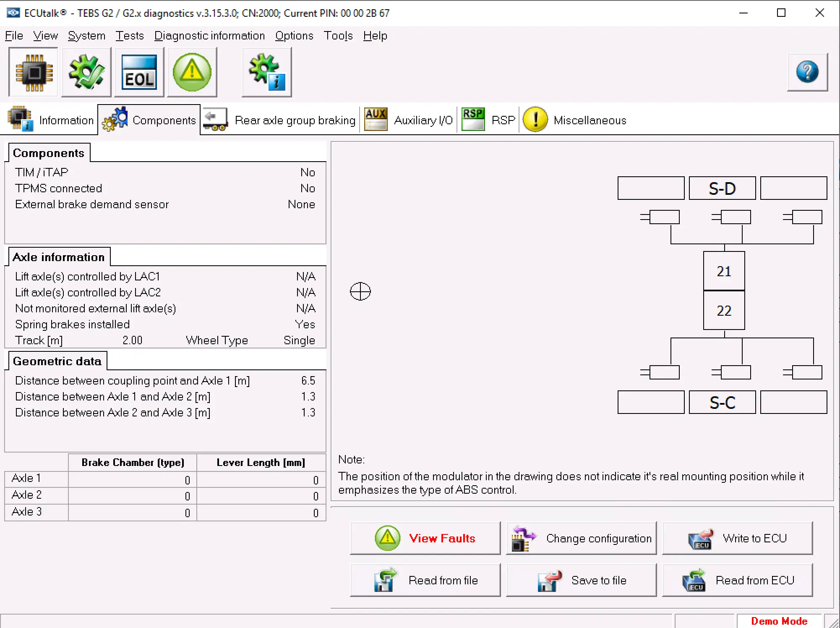The width and height of the screenshot is (840, 628).
Task: Click the blue question mark help icon
Action: (x=807, y=72)
